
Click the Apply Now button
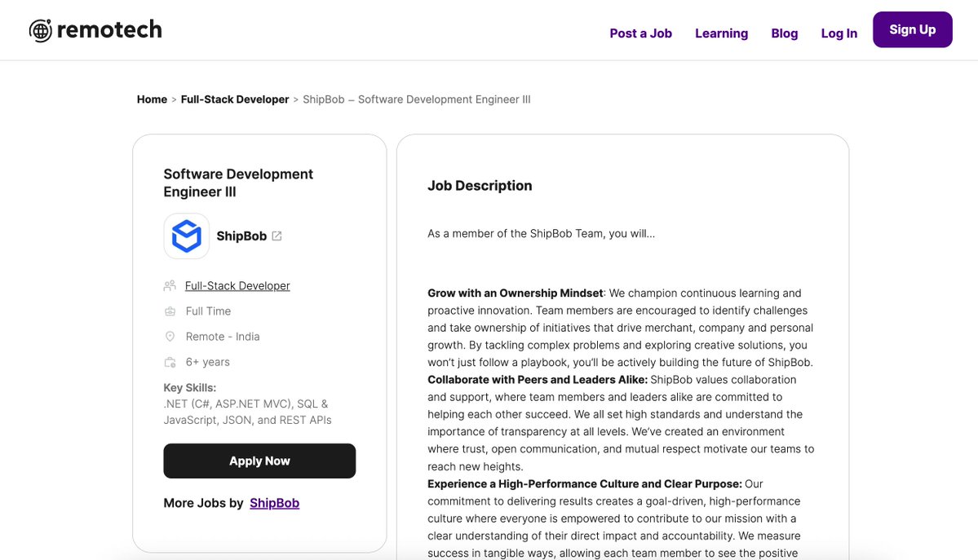coord(259,460)
